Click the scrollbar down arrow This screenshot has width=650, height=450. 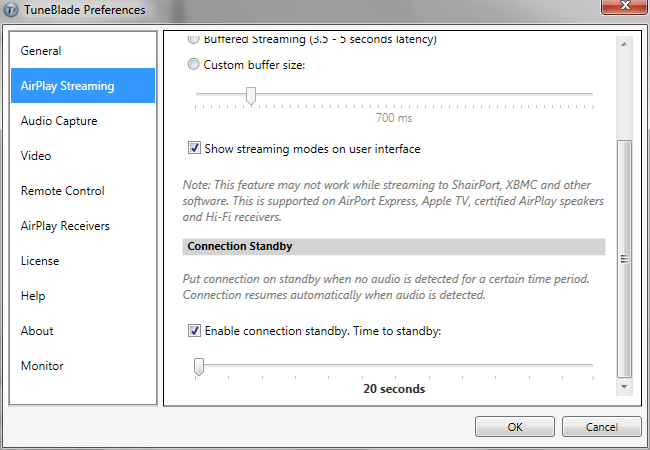point(624,387)
